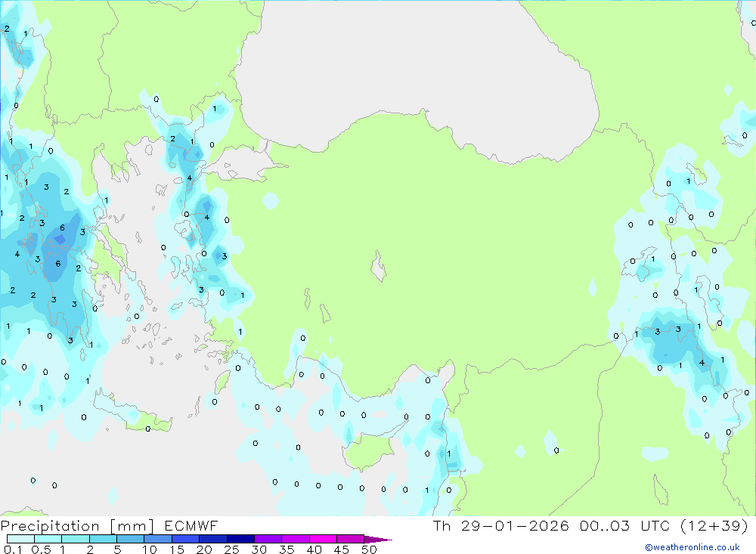This screenshot has width=756, height=554.
Task: Click the date text "29-01-2026"
Action: click(x=515, y=526)
